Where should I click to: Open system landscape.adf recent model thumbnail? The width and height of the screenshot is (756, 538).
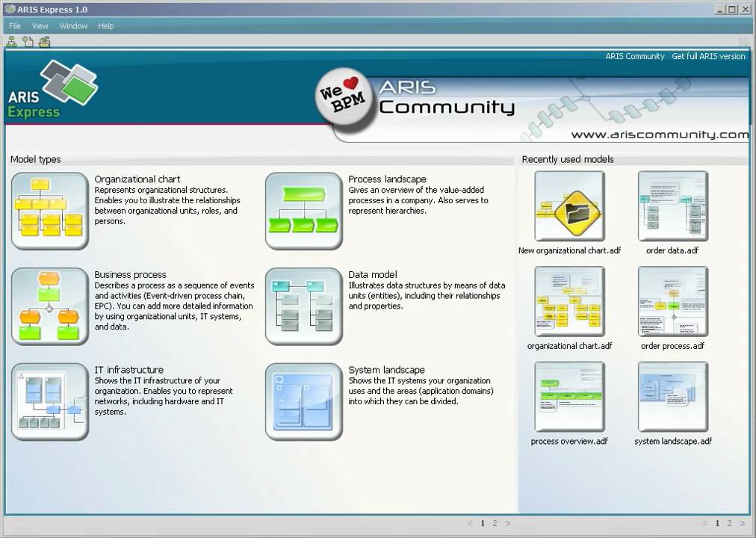(x=673, y=398)
